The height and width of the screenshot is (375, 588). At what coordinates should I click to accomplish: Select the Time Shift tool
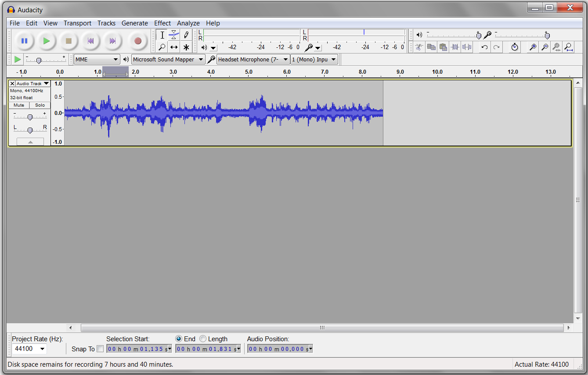tap(174, 47)
